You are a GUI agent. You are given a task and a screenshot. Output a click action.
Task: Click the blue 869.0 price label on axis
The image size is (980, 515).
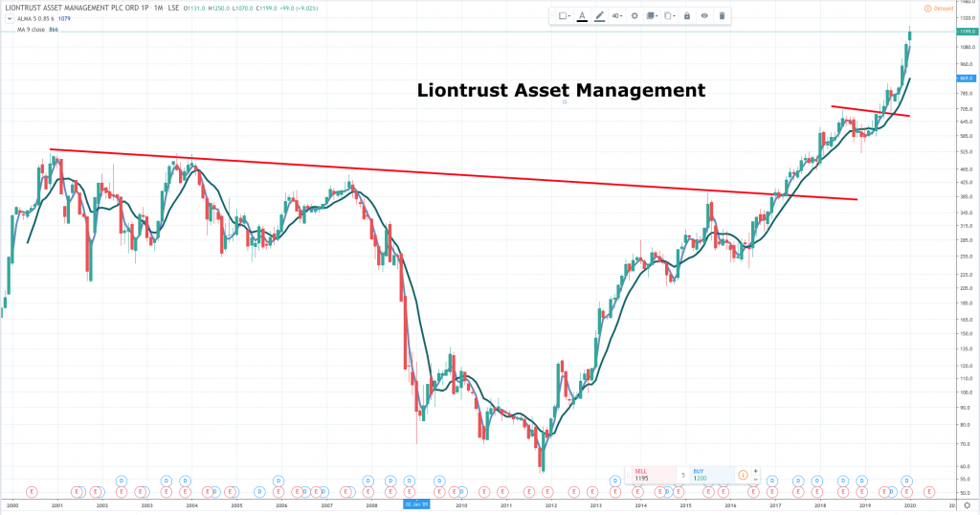(x=967, y=78)
